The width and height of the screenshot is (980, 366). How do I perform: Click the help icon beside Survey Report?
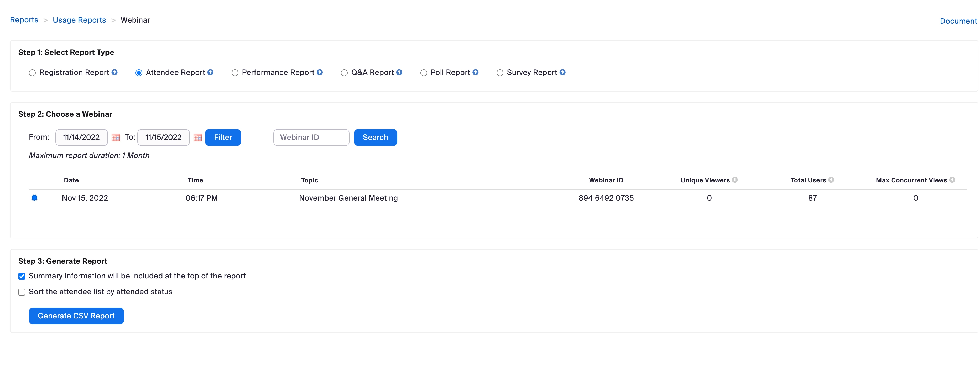click(562, 72)
